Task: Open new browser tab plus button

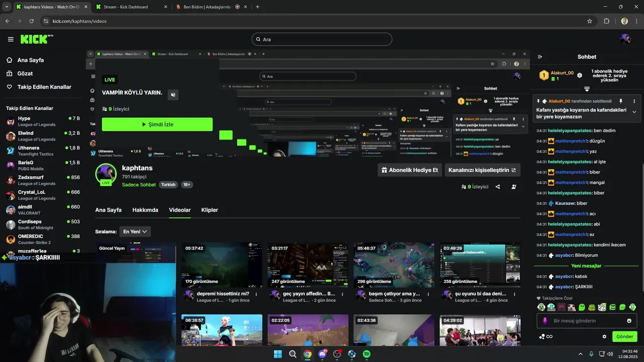Action: pyautogui.click(x=258, y=7)
